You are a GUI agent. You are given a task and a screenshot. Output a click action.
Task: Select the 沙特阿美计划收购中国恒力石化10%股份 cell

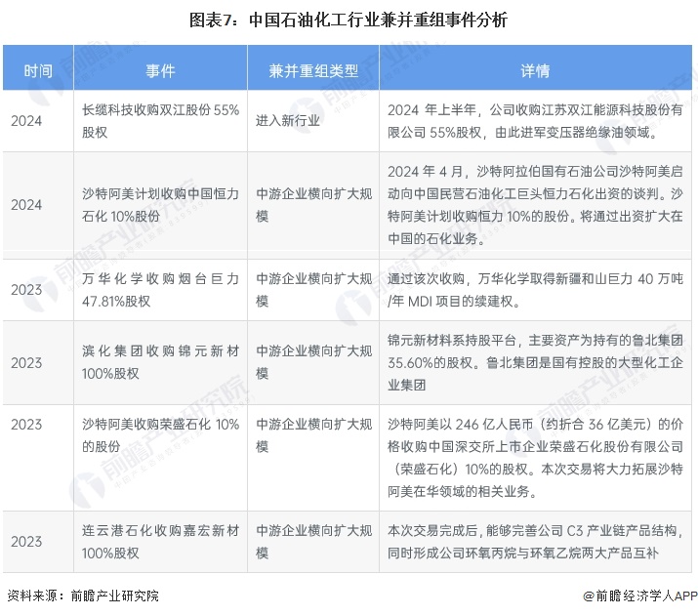coord(160,205)
